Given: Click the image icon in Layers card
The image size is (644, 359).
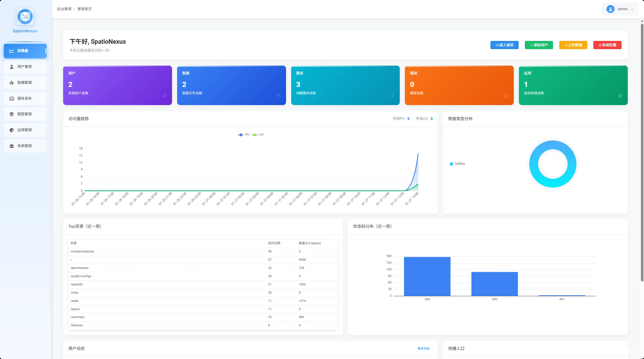Looking at the screenshot, I should [506, 96].
